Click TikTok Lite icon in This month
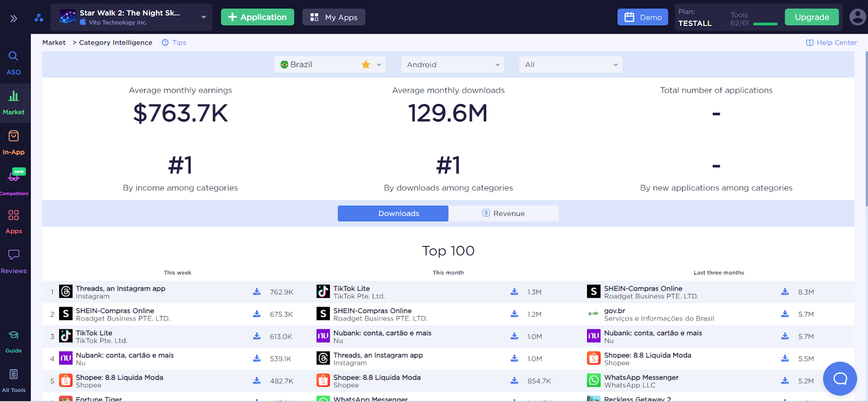Viewport: 868px width, 402px height. pos(323,292)
